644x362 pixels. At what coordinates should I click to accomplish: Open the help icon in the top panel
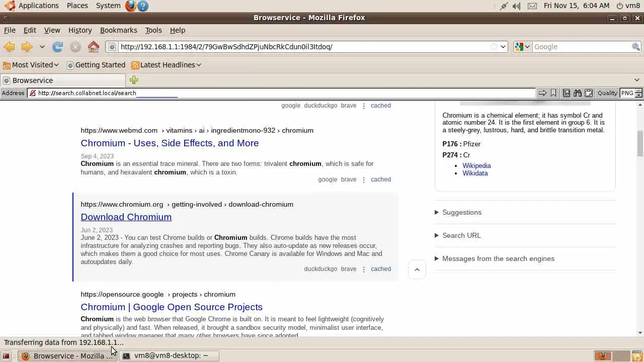click(x=143, y=6)
